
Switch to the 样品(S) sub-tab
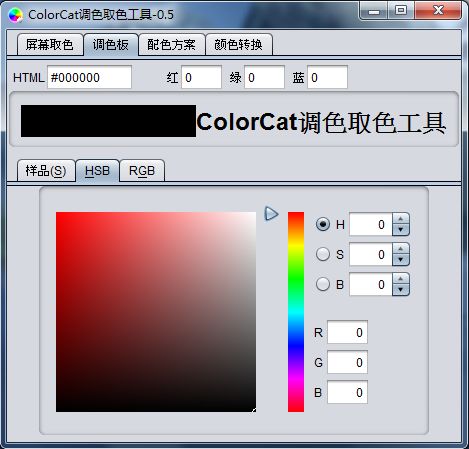[46, 171]
